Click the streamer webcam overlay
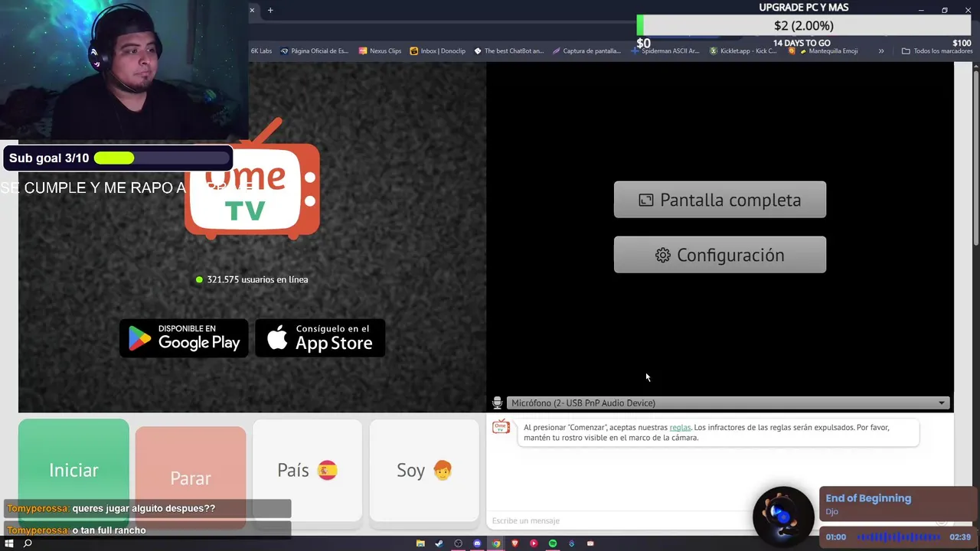Screen dimensions: 980x551 pyautogui.click(x=124, y=70)
